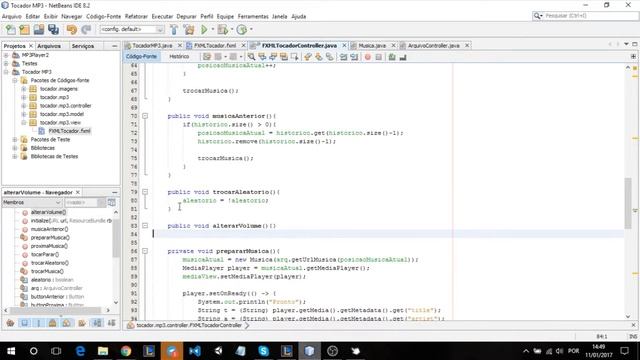The image size is (640, 360).
Task: Click the Open Project toolbar icon
Action: click(x=39, y=29)
